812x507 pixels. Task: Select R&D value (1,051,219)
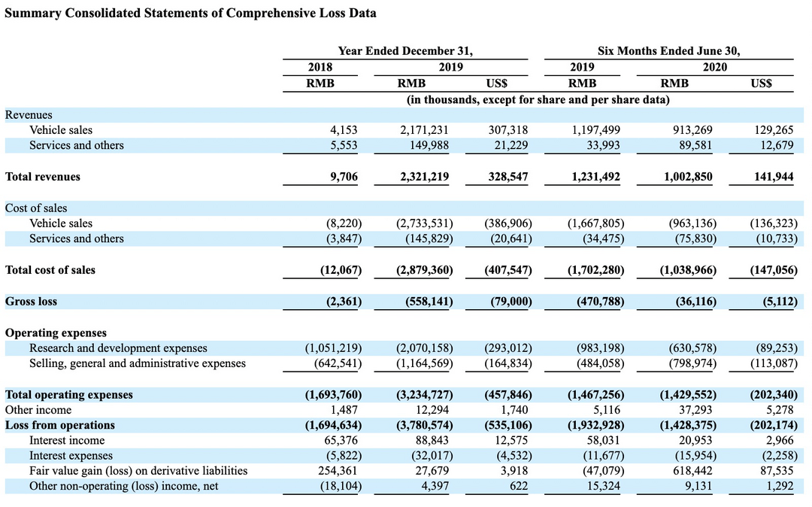333,348
